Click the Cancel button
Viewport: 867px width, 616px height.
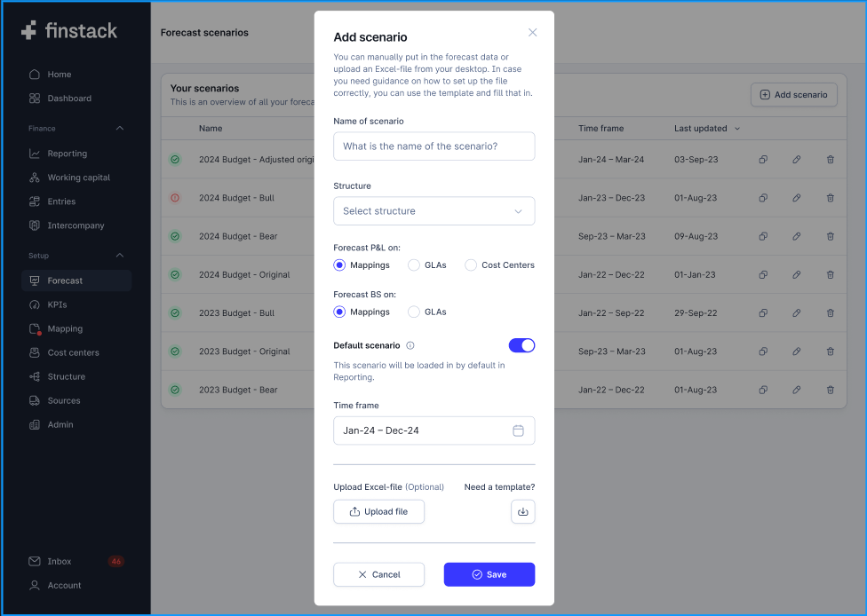click(378, 574)
